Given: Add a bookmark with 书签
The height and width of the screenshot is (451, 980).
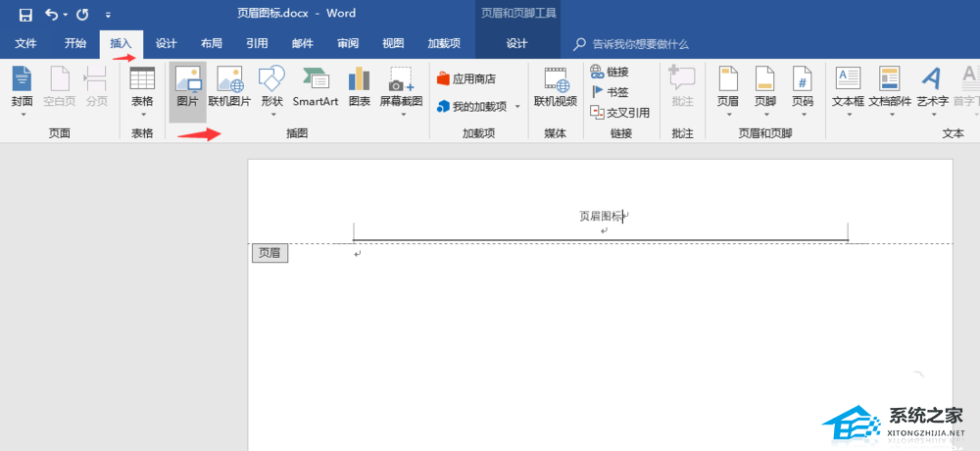Looking at the screenshot, I should click(x=610, y=92).
